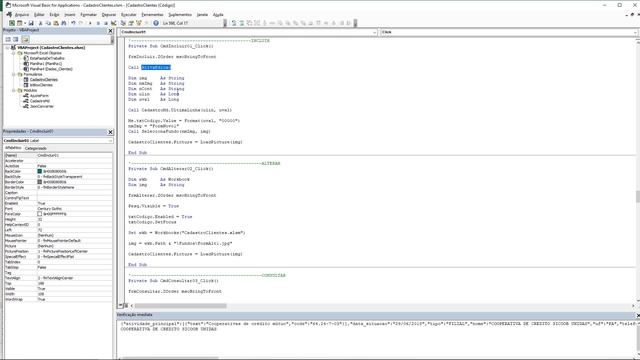Click the Cut icon in the toolbar

pos(40,23)
